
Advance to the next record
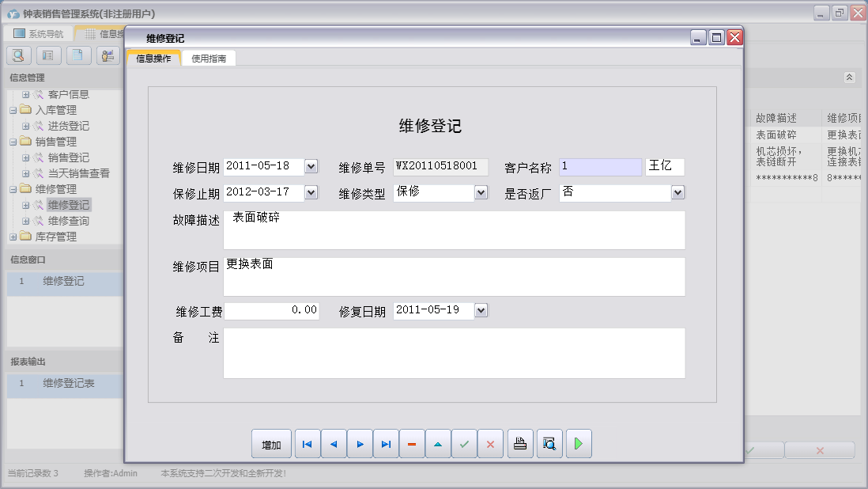360,444
